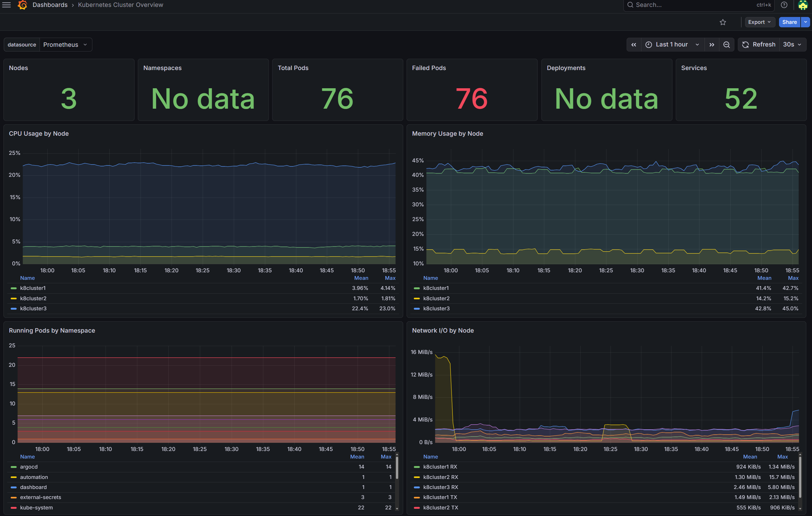Open the Services panel title
The width and height of the screenshot is (812, 516).
[x=694, y=68]
